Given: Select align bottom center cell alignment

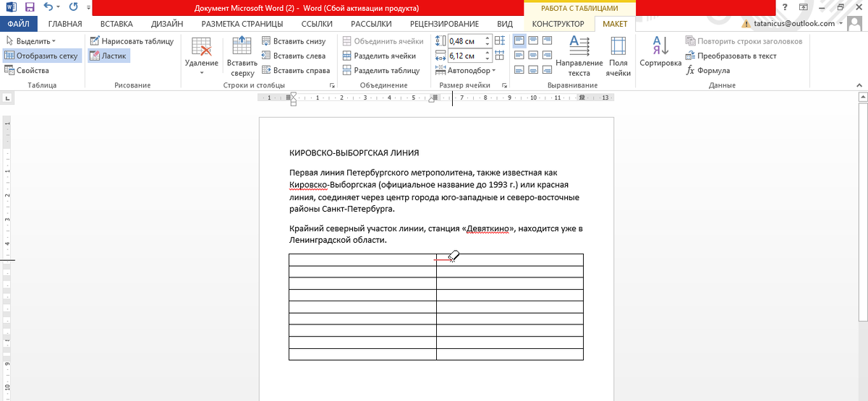Looking at the screenshot, I should pyautogui.click(x=533, y=70).
